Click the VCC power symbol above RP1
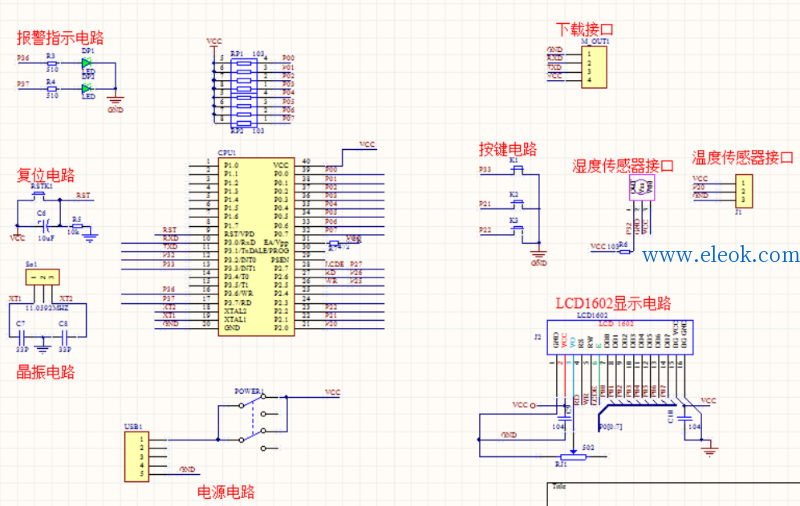Screen dimensions: 800x506 214,42
